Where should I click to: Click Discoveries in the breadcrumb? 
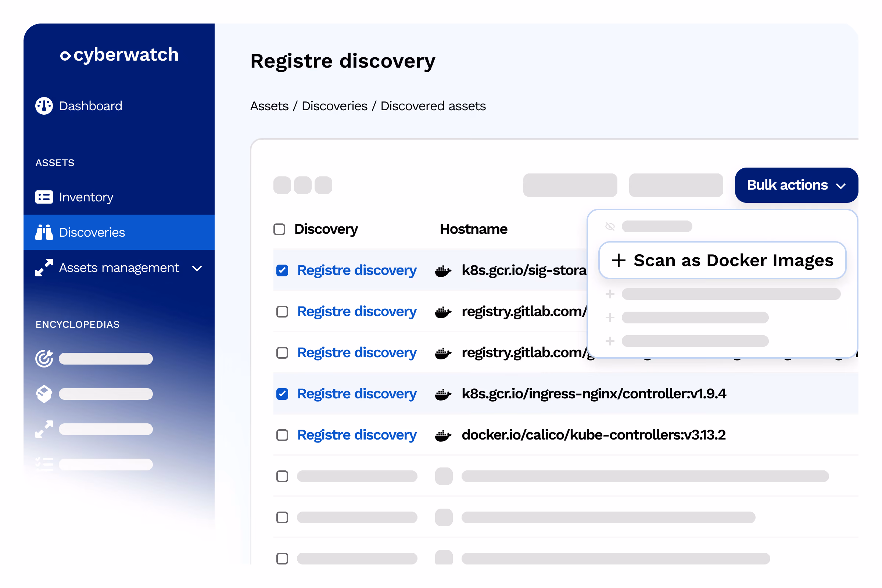click(334, 106)
